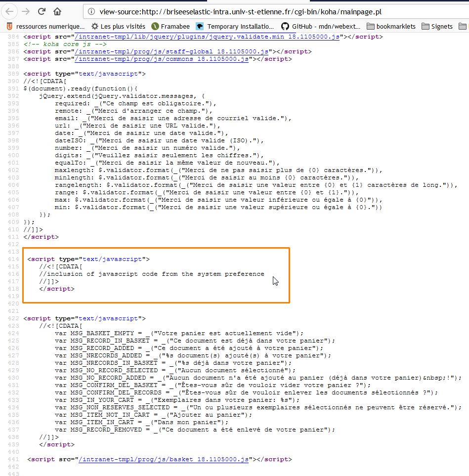Image resolution: width=469 pixels, height=476 pixels.
Task: Open the 'ressources numerique' bookmark
Action: 45,26
